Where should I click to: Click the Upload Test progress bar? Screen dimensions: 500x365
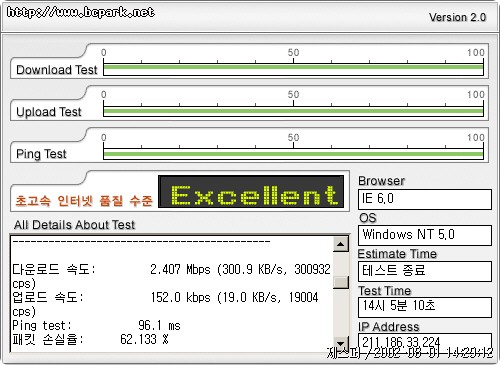(293, 111)
